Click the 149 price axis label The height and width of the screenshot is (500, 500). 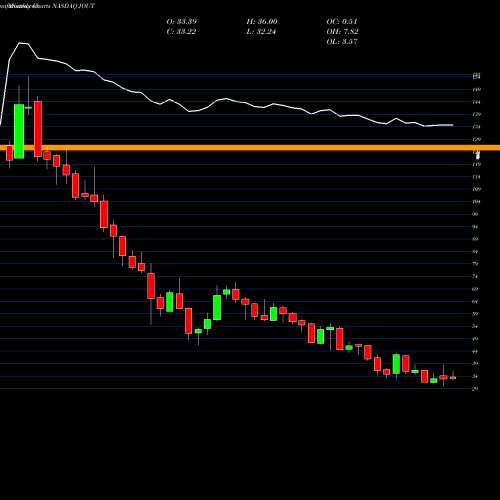point(477,90)
